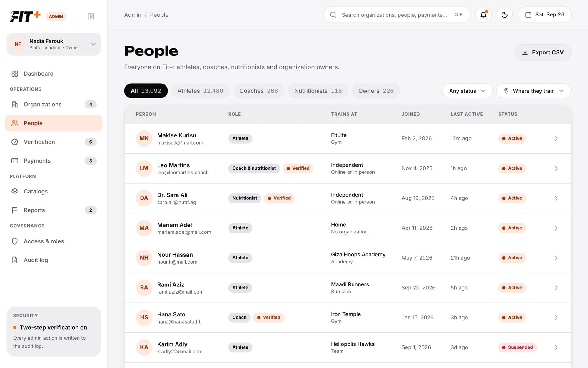This screenshot has width=588, height=368.
Task: Filter by the Nutritionists tab
Action: pos(318,91)
